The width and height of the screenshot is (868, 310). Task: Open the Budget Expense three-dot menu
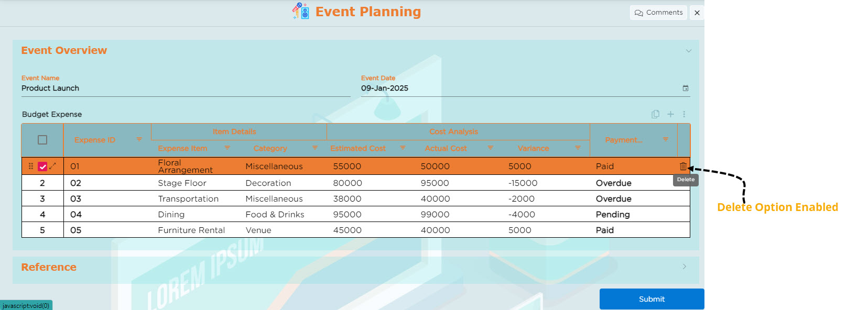tap(684, 114)
